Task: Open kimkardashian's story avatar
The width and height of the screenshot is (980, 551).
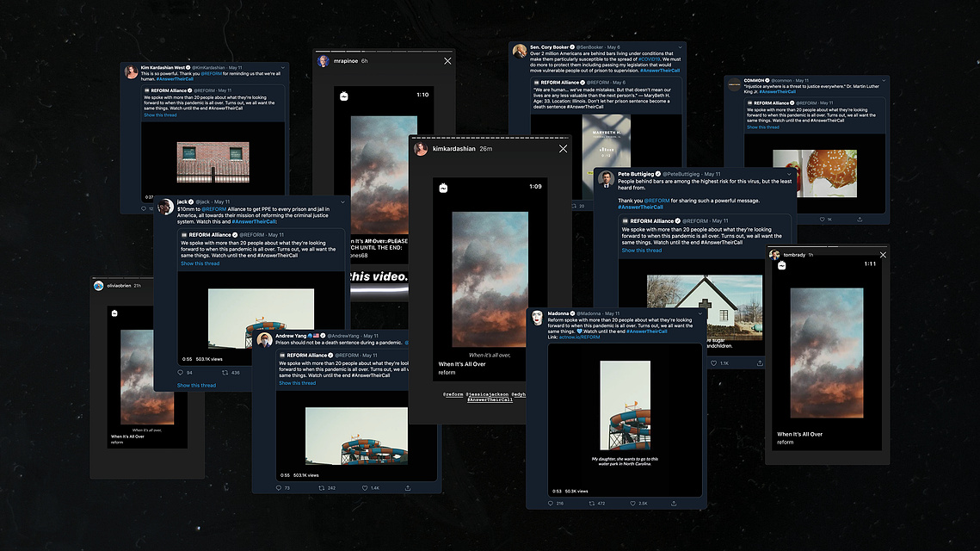Action: [x=421, y=148]
